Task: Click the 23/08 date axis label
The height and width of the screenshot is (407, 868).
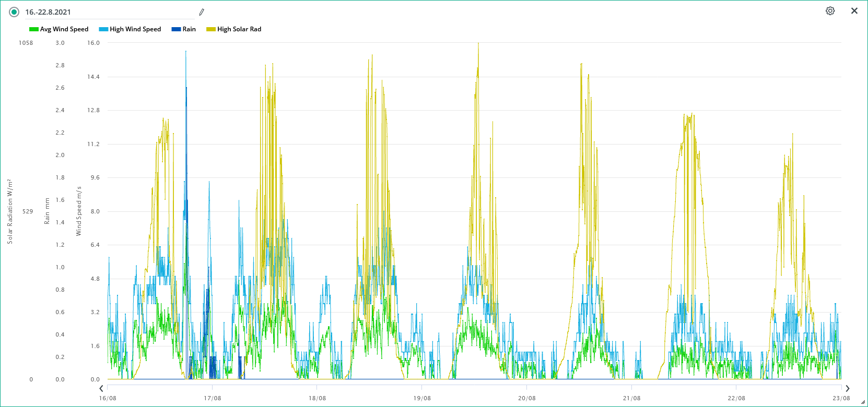Action: click(841, 398)
